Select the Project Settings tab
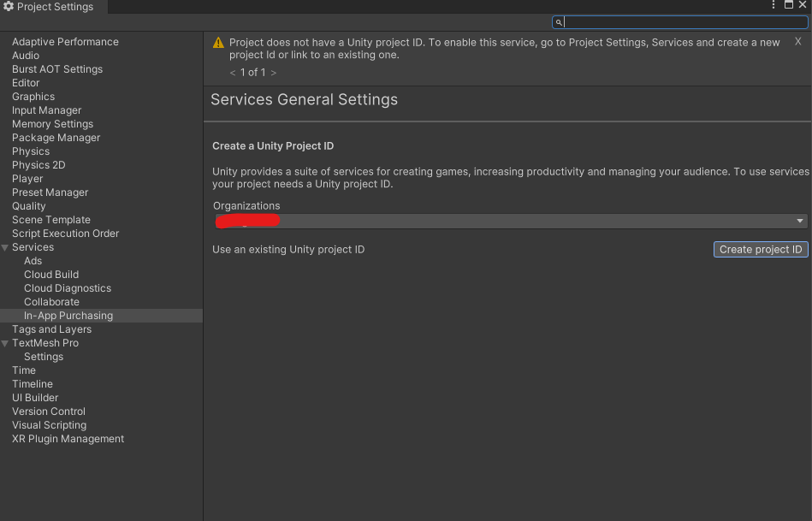Screen dimensions: 812x521 pyautogui.click(x=54, y=7)
